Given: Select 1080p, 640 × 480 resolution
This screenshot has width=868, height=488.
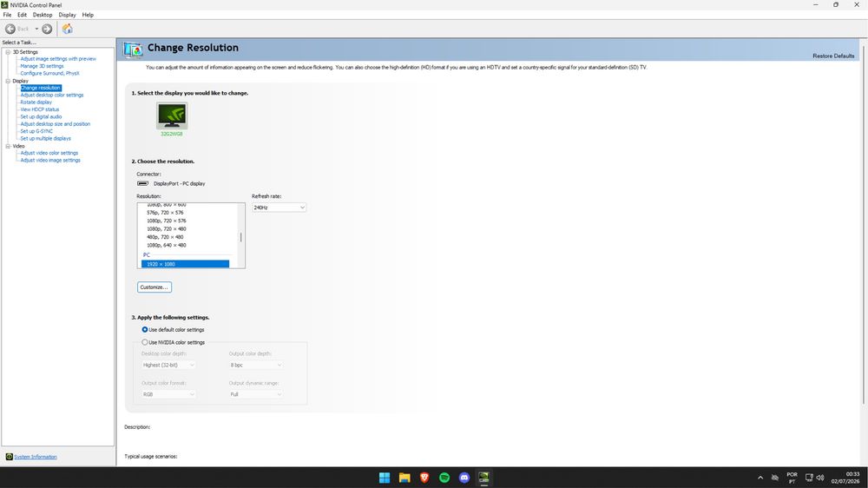Looking at the screenshot, I should click(166, 245).
